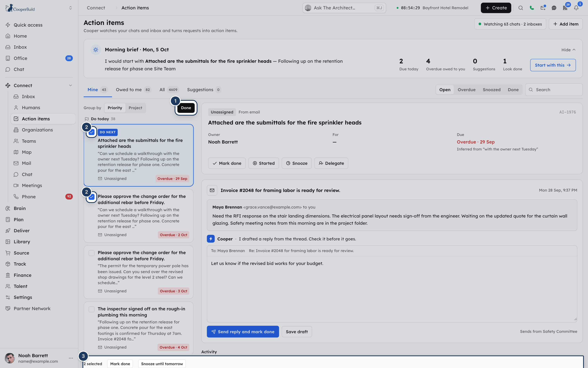Collapse the Connect sidebar section
The height and width of the screenshot is (368, 588).
[70, 85]
